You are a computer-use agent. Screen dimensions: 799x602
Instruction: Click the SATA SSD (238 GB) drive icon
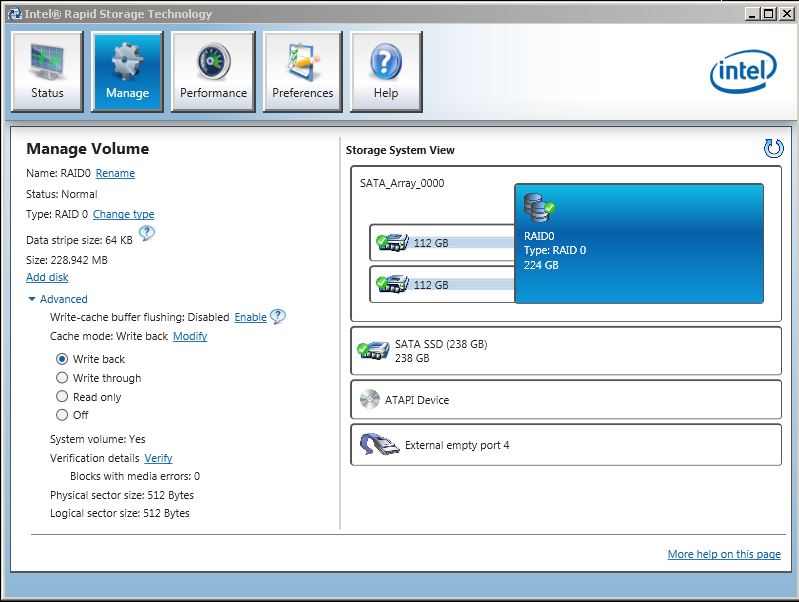click(373, 351)
